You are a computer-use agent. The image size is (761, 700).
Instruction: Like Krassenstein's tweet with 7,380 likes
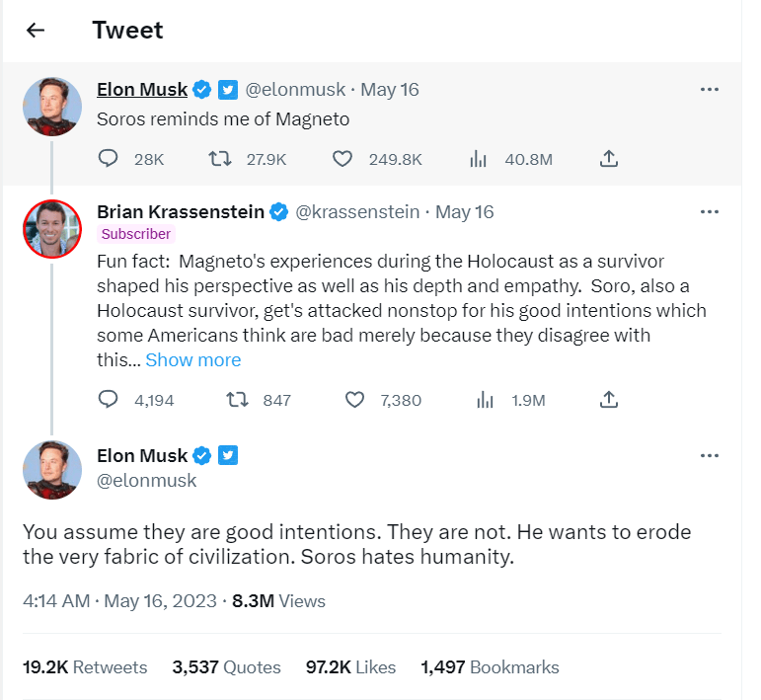coord(355,400)
